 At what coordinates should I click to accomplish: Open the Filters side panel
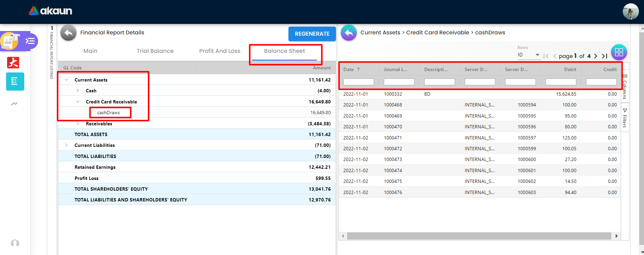[x=625, y=118]
